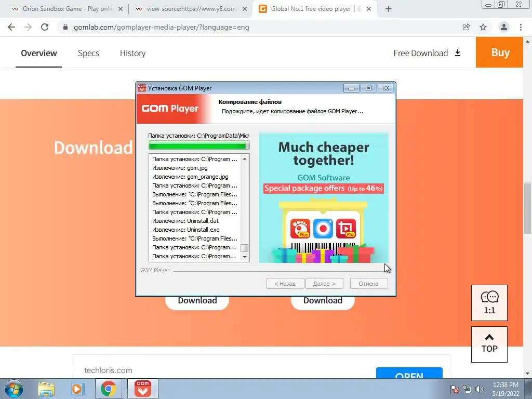Bookmark this page with the star icon
532x399 pixels.
click(483, 27)
